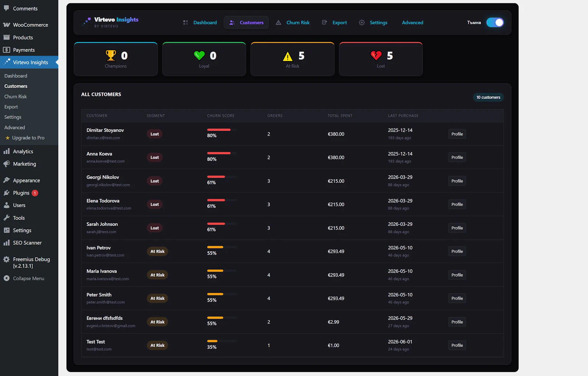Screen dimensions: 588x376
Task: Click Test Test's 35% churn score bar
Action: click(x=222, y=341)
